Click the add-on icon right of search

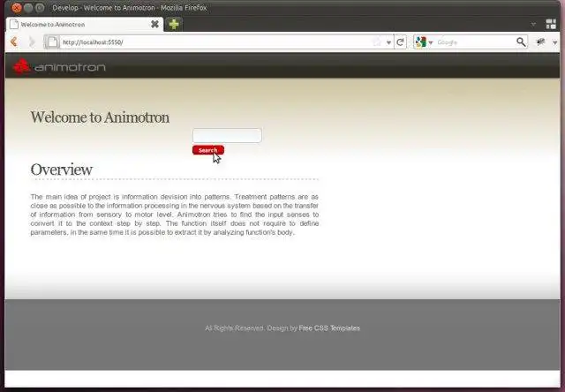tap(540, 42)
